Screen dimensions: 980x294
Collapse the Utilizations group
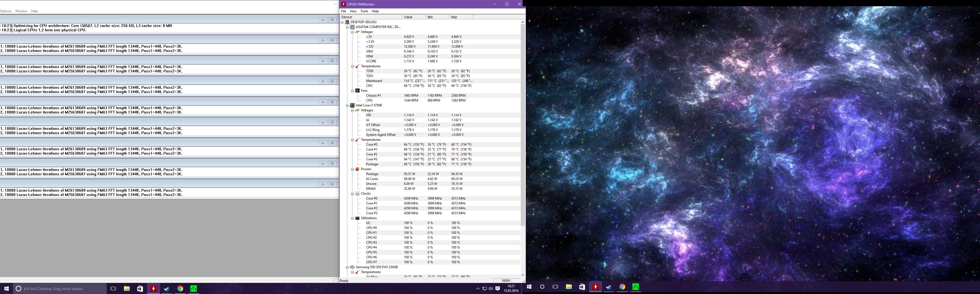coord(352,218)
